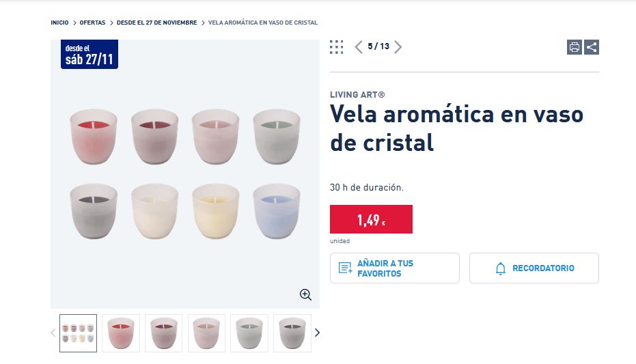636x364 pixels.
Task: Share this product via share icon
Action: click(592, 47)
